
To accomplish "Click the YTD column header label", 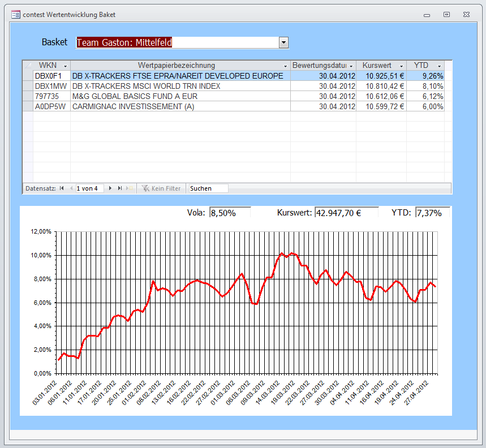I will pos(421,66).
